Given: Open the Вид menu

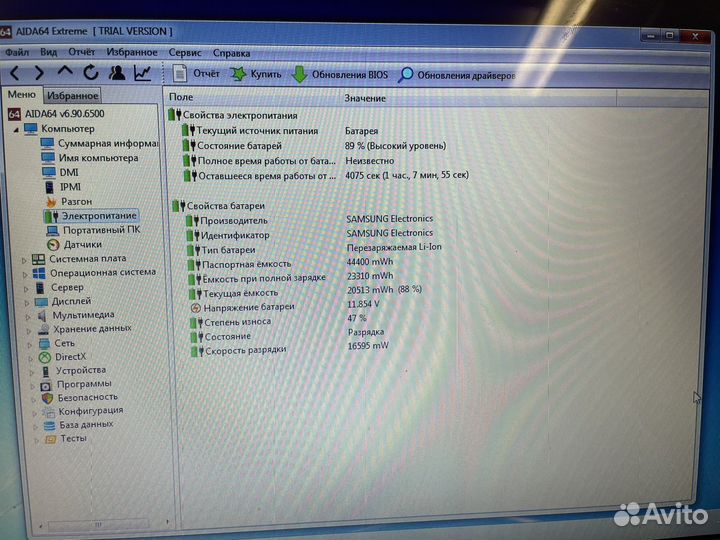Looking at the screenshot, I should pyautogui.click(x=49, y=52).
